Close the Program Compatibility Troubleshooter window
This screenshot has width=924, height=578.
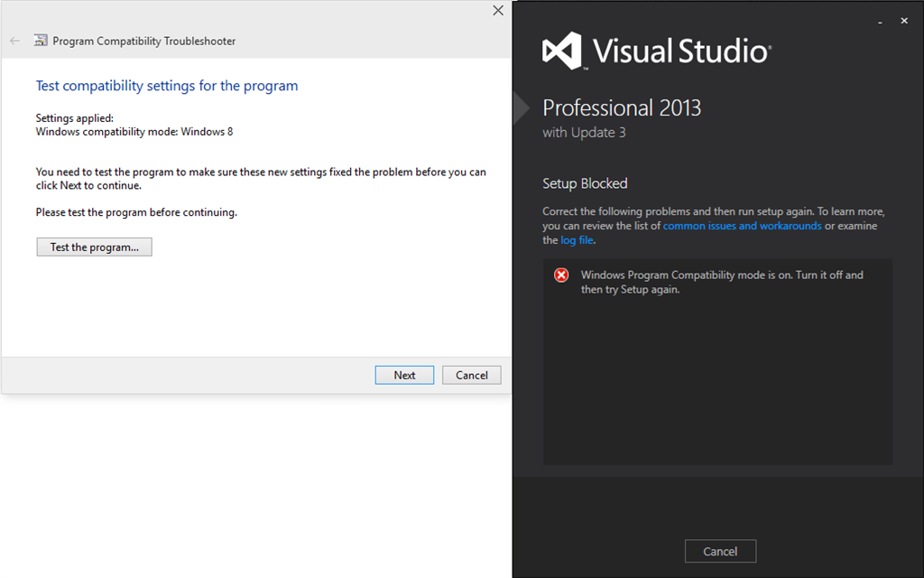tap(498, 11)
